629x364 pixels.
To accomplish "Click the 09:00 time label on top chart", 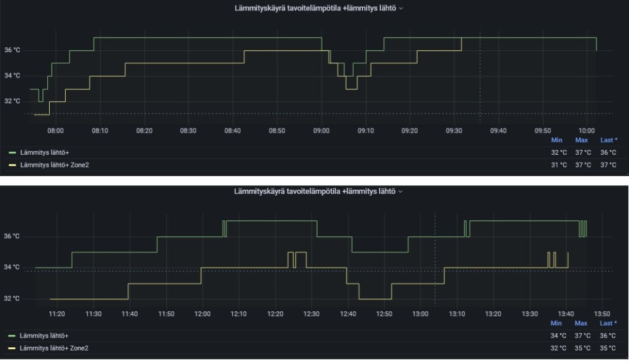I will (x=321, y=131).
